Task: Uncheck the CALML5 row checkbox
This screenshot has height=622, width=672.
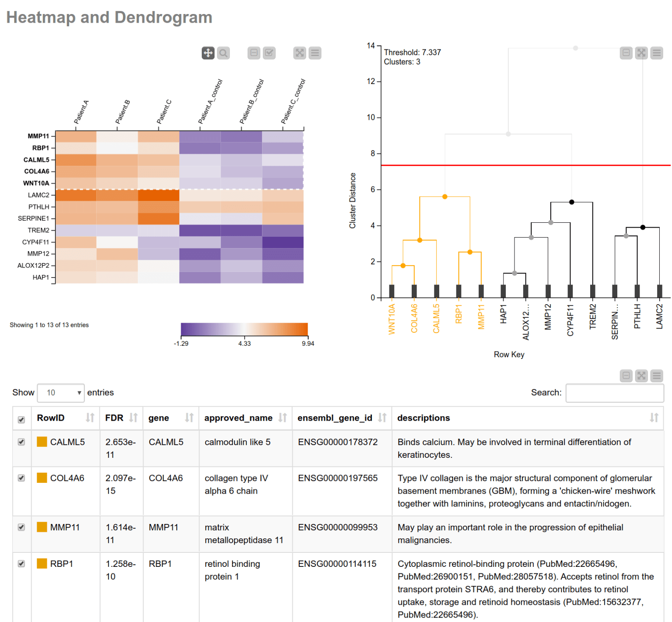Action: (21, 442)
